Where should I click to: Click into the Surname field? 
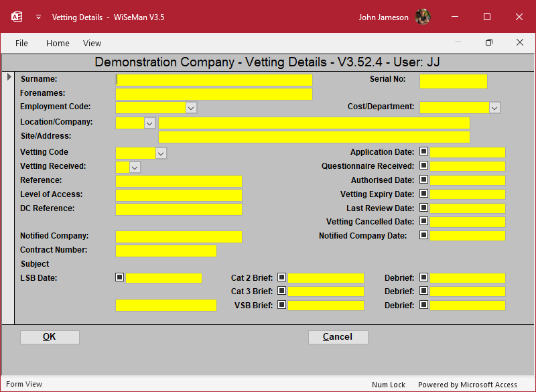214,80
